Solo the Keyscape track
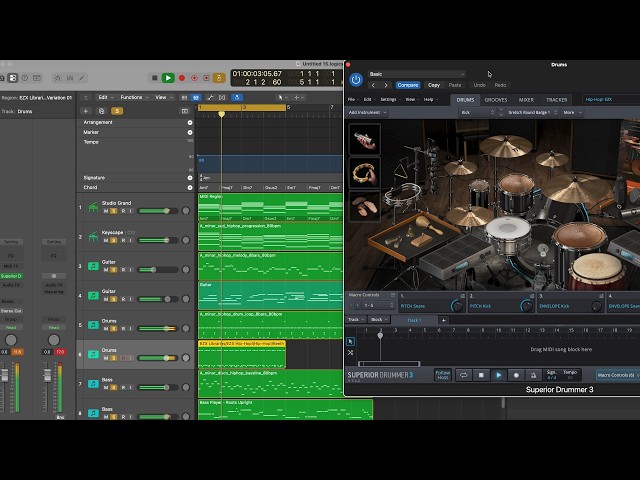640x480 pixels. pos(114,240)
